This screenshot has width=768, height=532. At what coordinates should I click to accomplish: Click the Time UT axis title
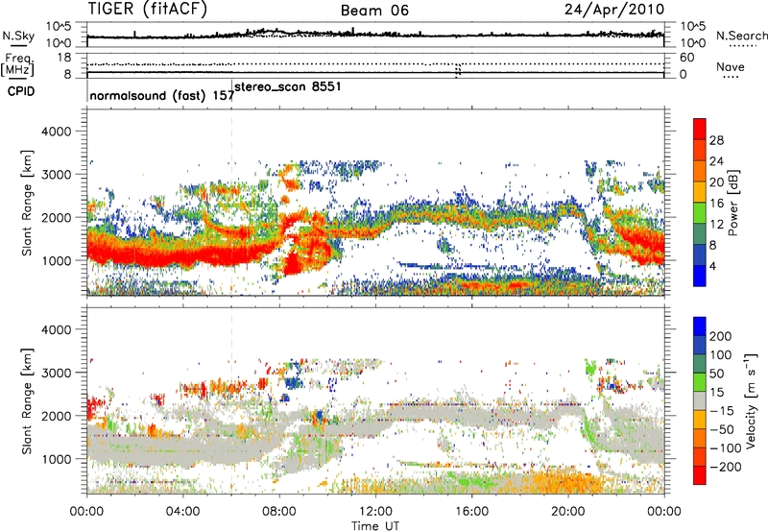375,526
